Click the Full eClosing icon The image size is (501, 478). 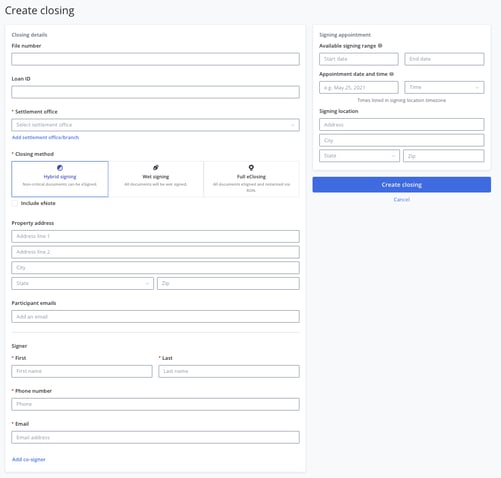pos(251,167)
